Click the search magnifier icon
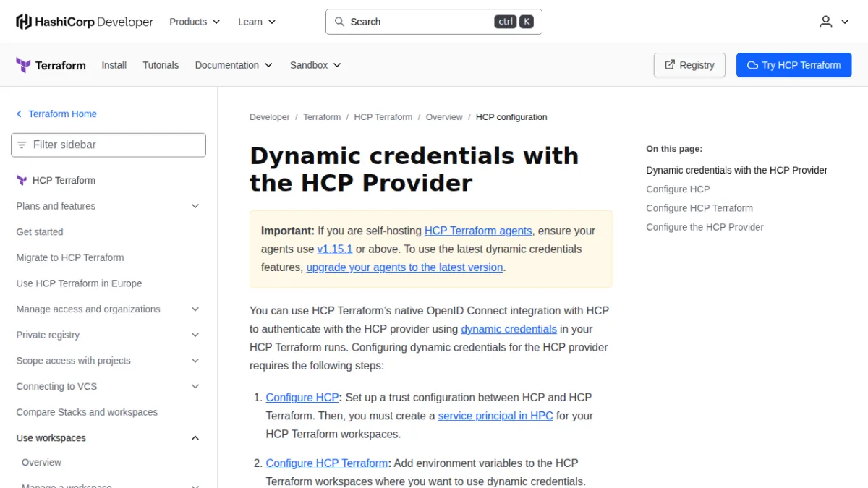The width and height of the screenshot is (868, 488). (x=339, y=22)
